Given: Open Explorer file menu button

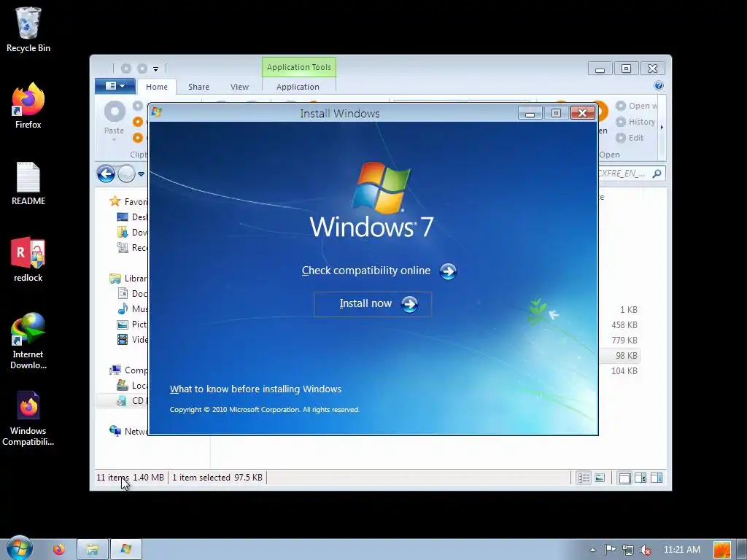Looking at the screenshot, I should point(115,86).
